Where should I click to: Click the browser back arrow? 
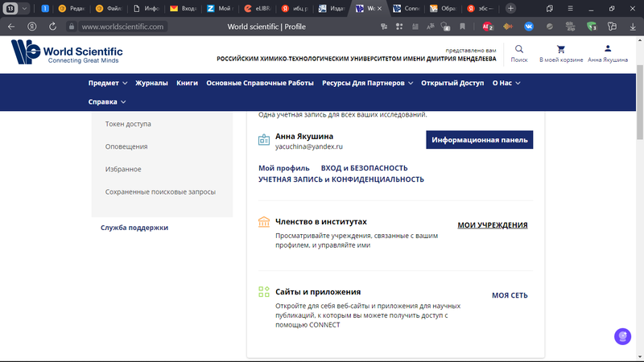click(11, 26)
